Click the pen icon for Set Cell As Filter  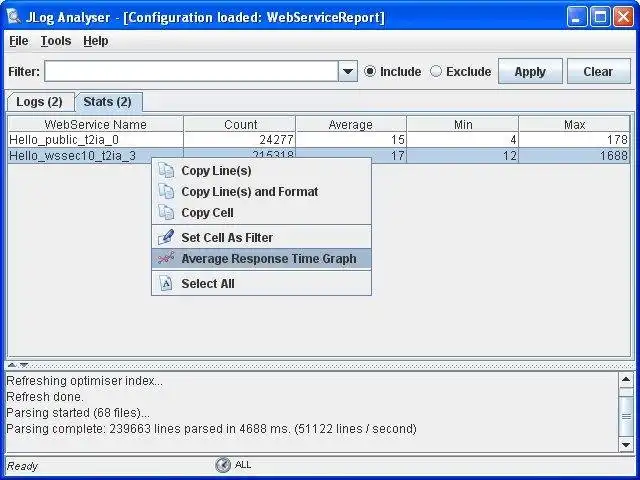pyautogui.click(x=166, y=237)
